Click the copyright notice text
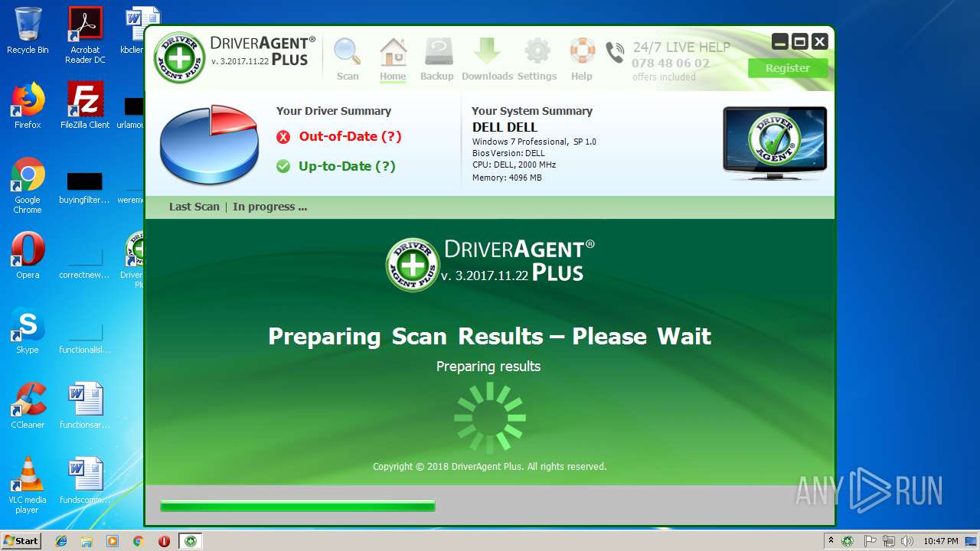Viewport: 980px width, 551px height. pyautogui.click(x=490, y=466)
